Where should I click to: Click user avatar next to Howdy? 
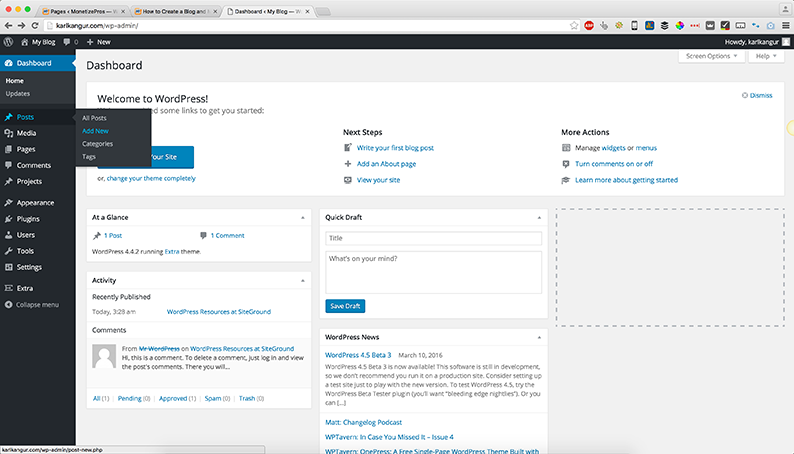(785, 42)
